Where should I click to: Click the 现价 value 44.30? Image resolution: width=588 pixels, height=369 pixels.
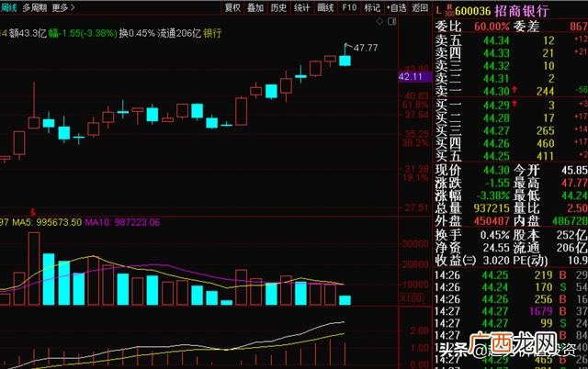click(x=496, y=171)
